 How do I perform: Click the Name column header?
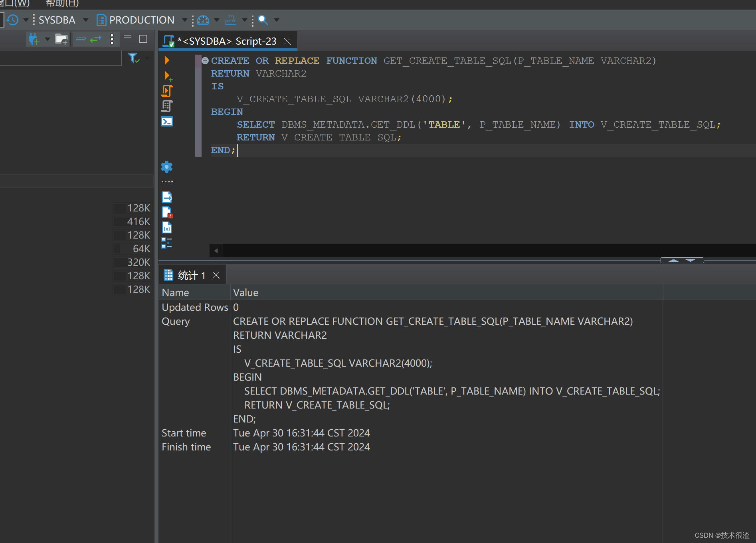[195, 292]
